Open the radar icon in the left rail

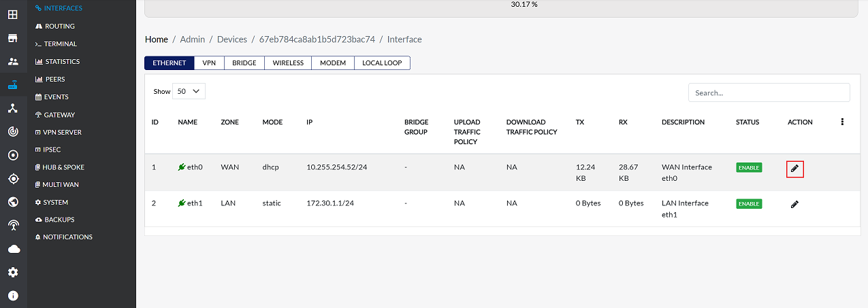pos(13,131)
